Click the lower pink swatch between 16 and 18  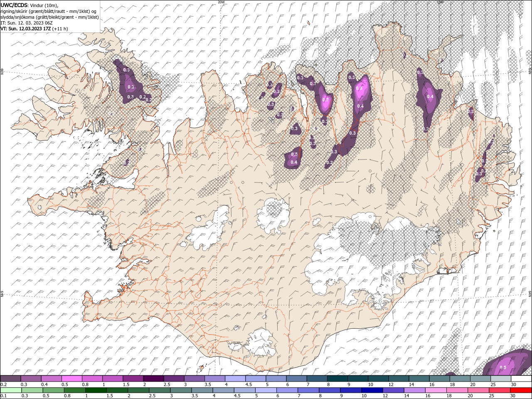[x=435, y=390]
